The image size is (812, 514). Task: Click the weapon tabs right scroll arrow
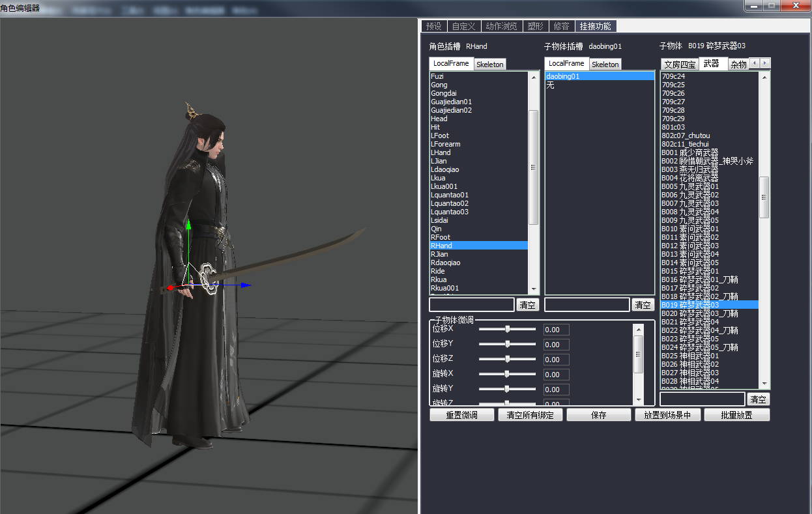pos(765,63)
